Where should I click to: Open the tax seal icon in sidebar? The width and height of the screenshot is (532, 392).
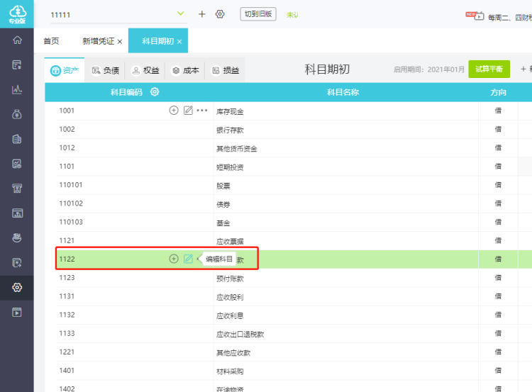click(17, 238)
